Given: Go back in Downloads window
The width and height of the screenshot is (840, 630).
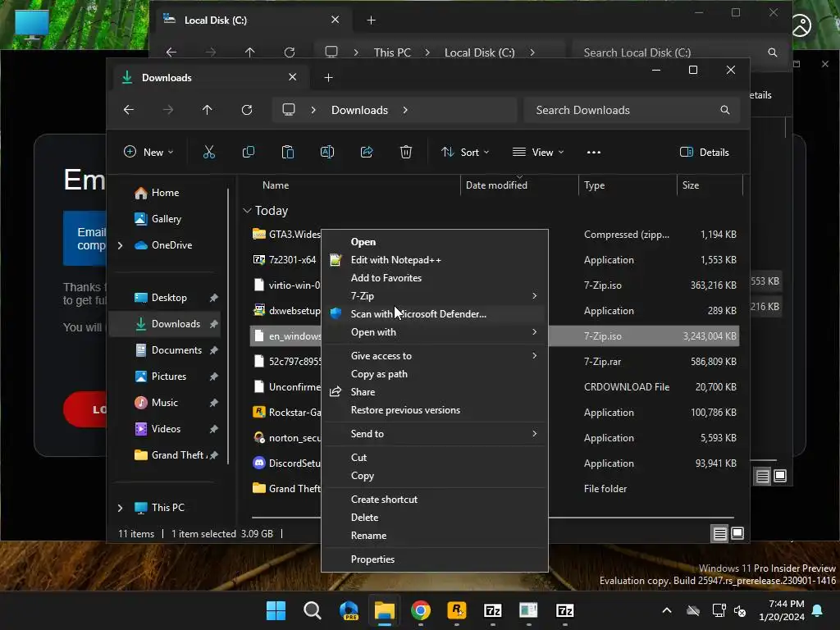Looking at the screenshot, I should [129, 110].
